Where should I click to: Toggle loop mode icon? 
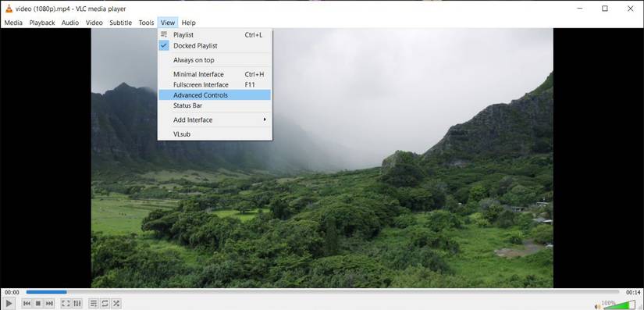[x=105, y=304]
